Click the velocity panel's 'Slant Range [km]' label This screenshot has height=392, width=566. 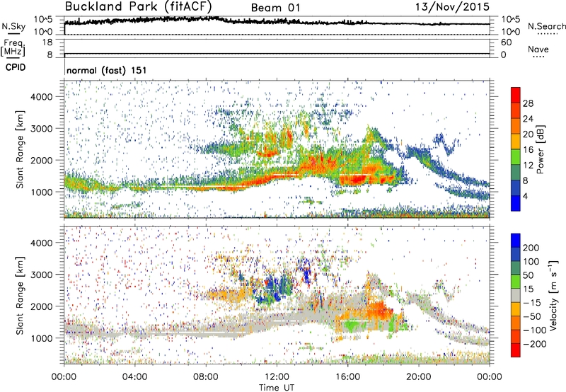pyautogui.click(x=20, y=296)
